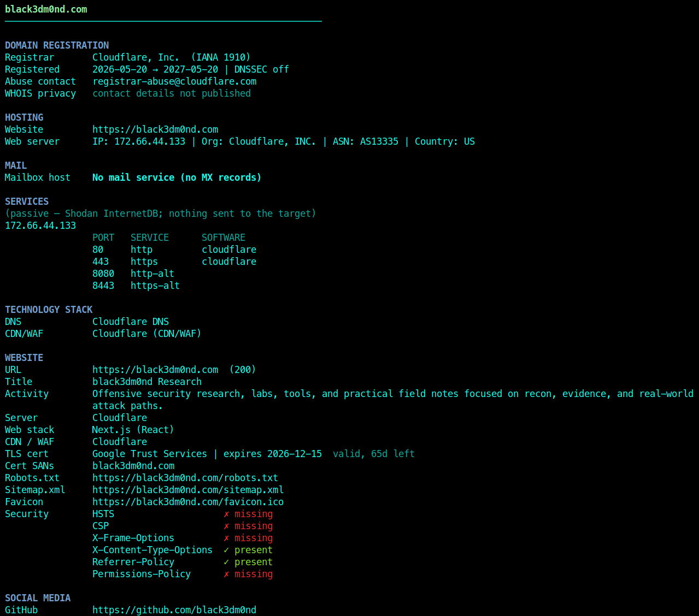The width and height of the screenshot is (699, 616).
Task: Click the SOFTWARE column header
Action: [224, 238]
